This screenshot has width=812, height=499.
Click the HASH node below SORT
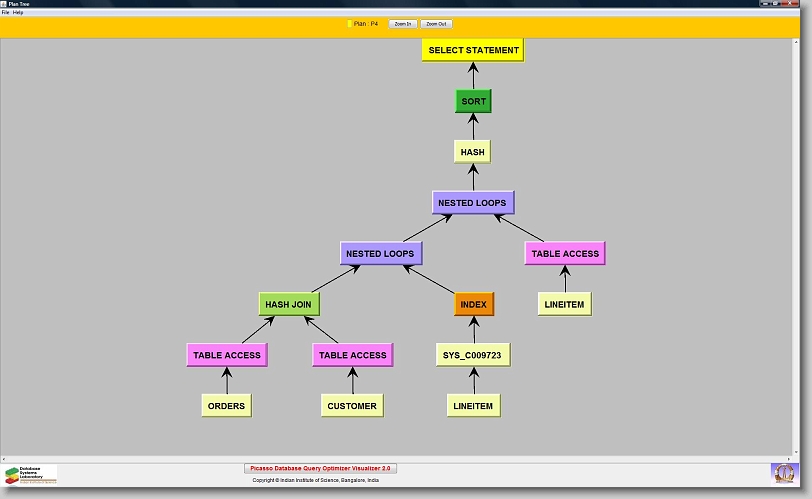pyautogui.click(x=473, y=152)
